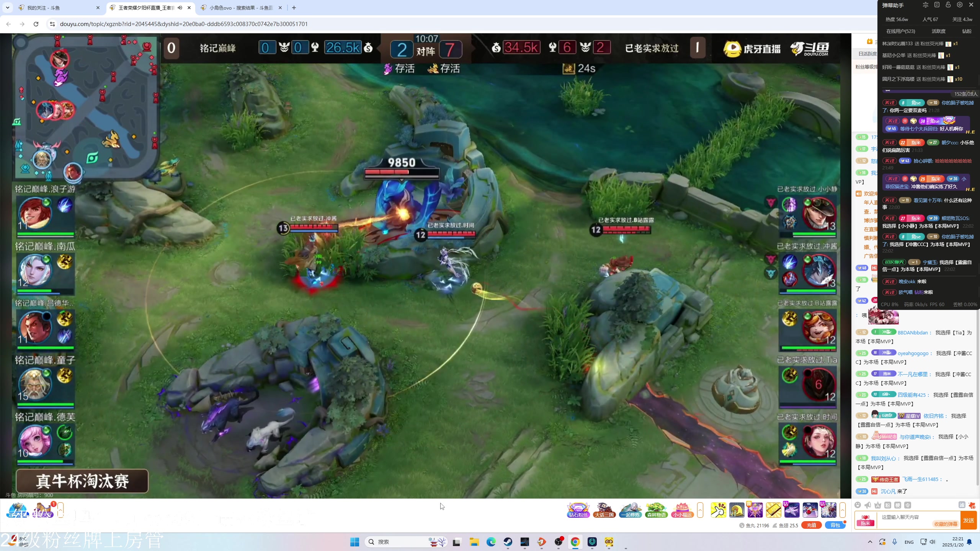Image resolution: width=980 pixels, height=551 pixels.
Task: Click the 发送 send button
Action: click(x=969, y=520)
